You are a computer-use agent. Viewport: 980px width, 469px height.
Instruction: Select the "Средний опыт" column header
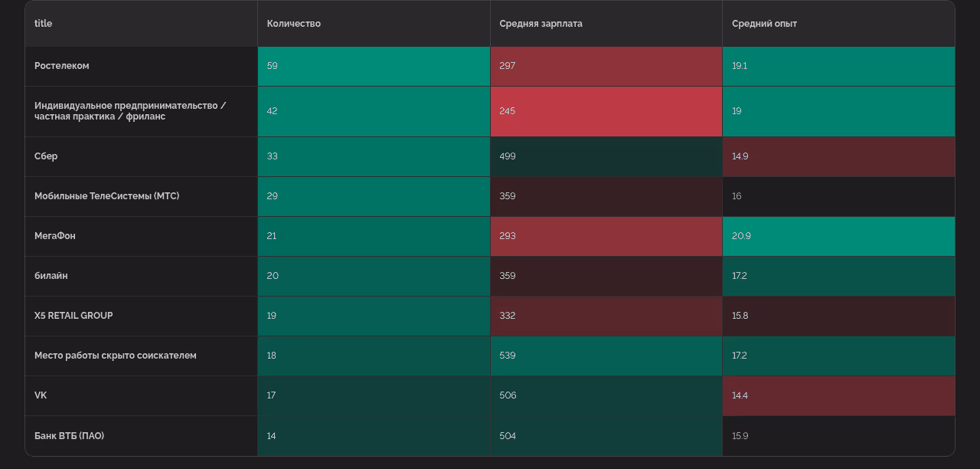click(x=764, y=24)
